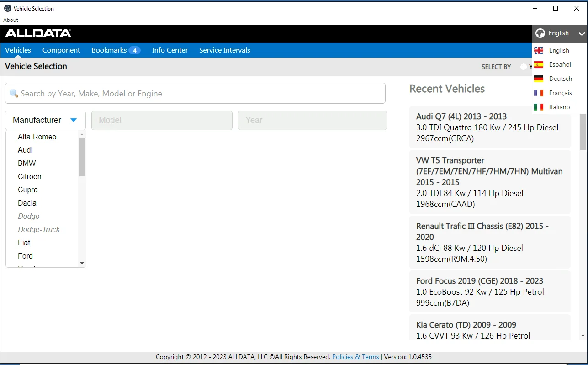Screen dimensions: 588x365
Task: Click the disabled Model dropdown field
Action: [x=162, y=120]
